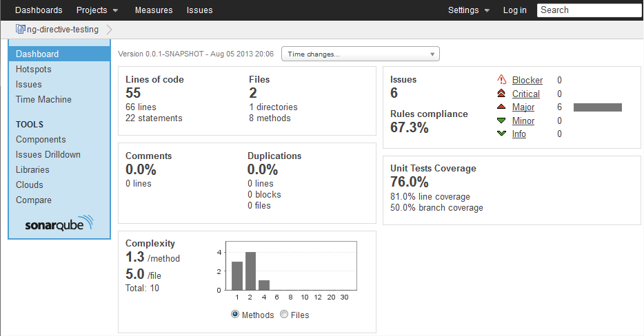Click the red Blocker severity icon
The width and height of the screenshot is (644, 336).
[501, 80]
